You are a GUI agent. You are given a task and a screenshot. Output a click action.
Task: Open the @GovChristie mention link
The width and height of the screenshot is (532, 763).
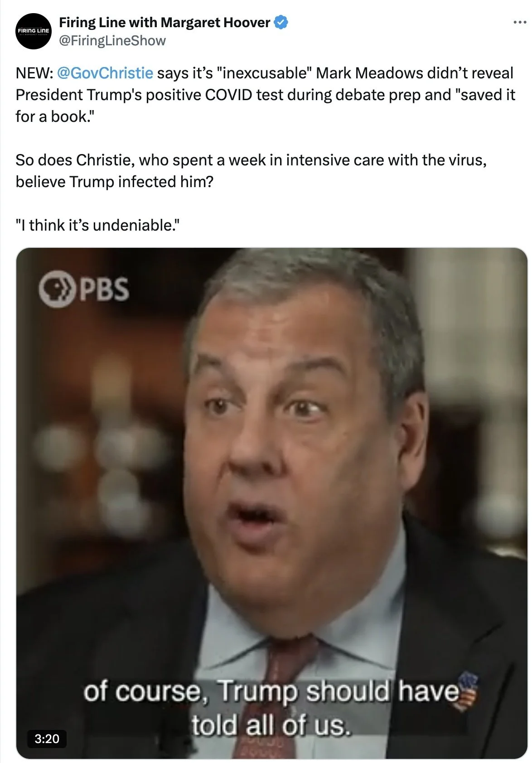(x=105, y=73)
